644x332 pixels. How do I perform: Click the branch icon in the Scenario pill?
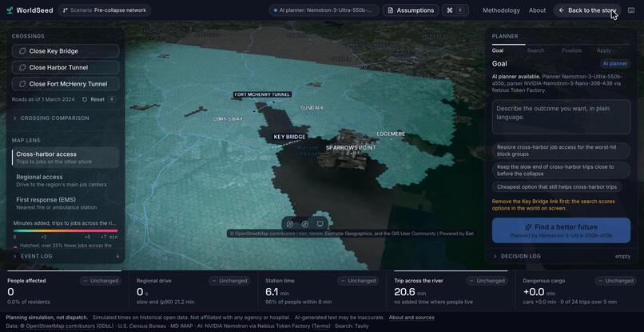tap(66, 10)
